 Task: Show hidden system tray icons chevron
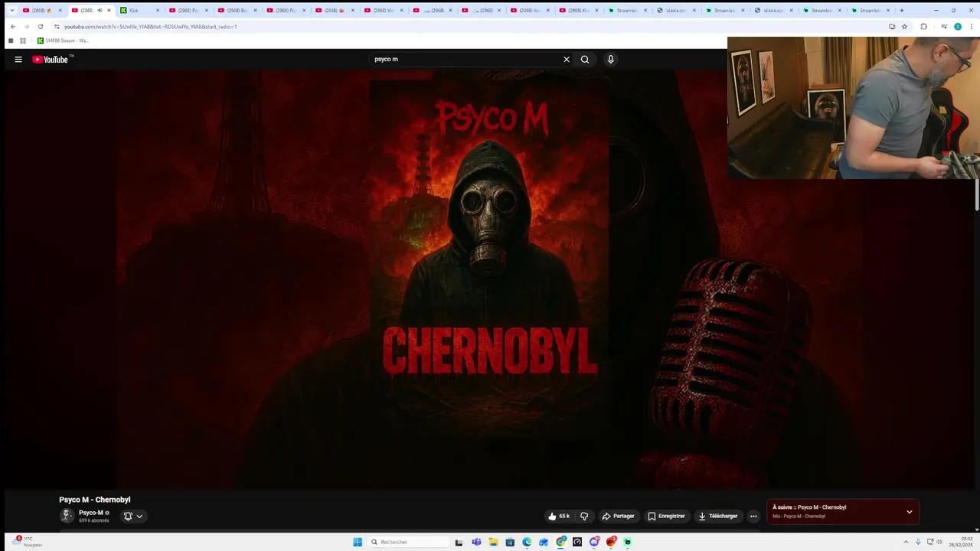(x=906, y=542)
